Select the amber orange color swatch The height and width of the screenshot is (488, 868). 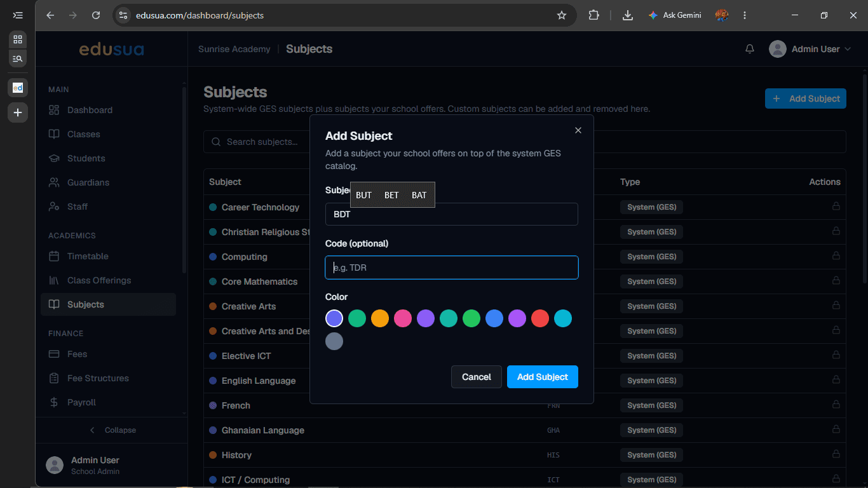click(x=380, y=318)
